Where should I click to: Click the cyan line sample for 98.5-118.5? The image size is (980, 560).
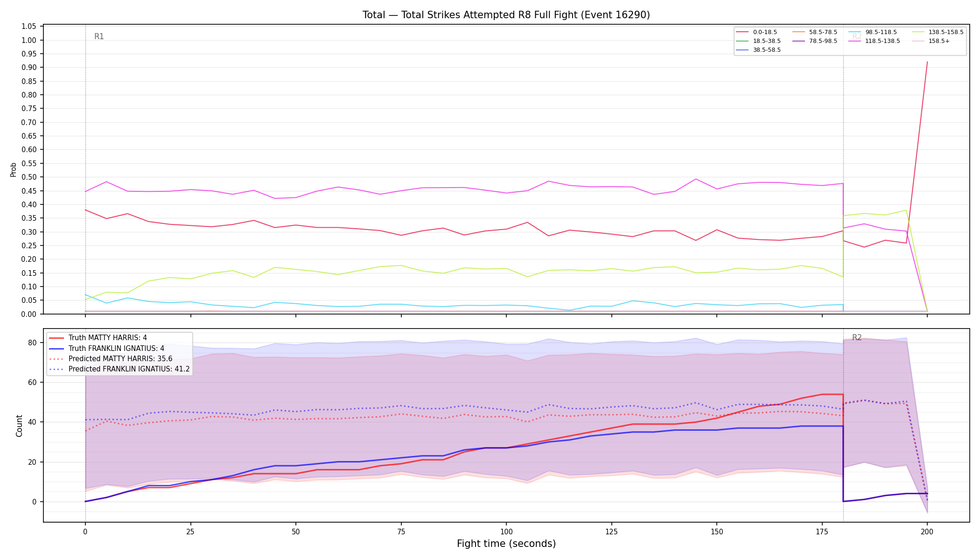855,32
